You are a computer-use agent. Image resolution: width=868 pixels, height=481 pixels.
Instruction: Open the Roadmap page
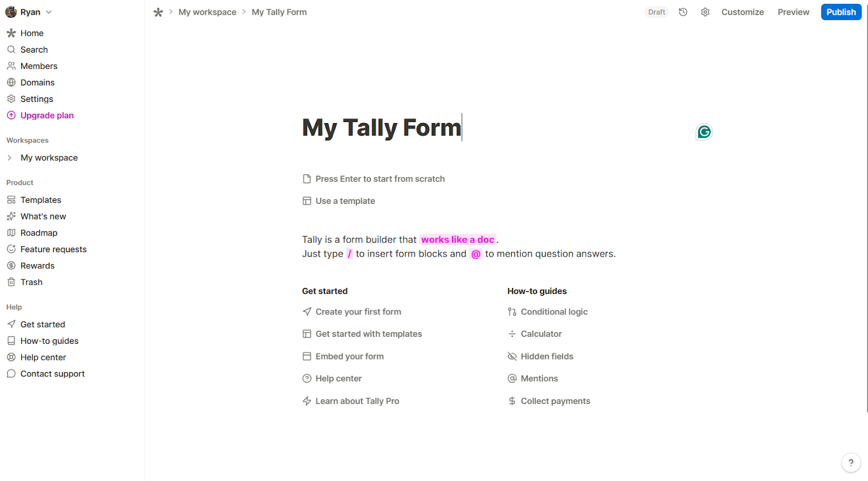[39, 233]
